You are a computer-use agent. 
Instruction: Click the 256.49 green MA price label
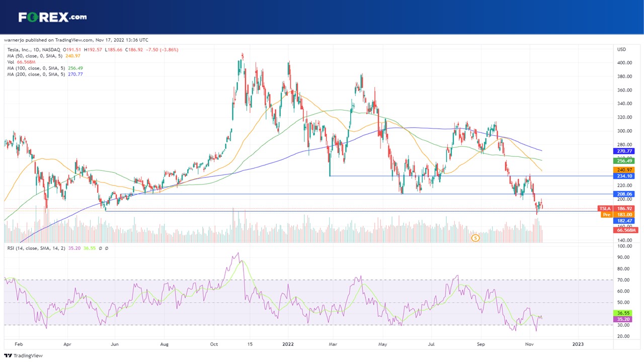tap(623, 161)
